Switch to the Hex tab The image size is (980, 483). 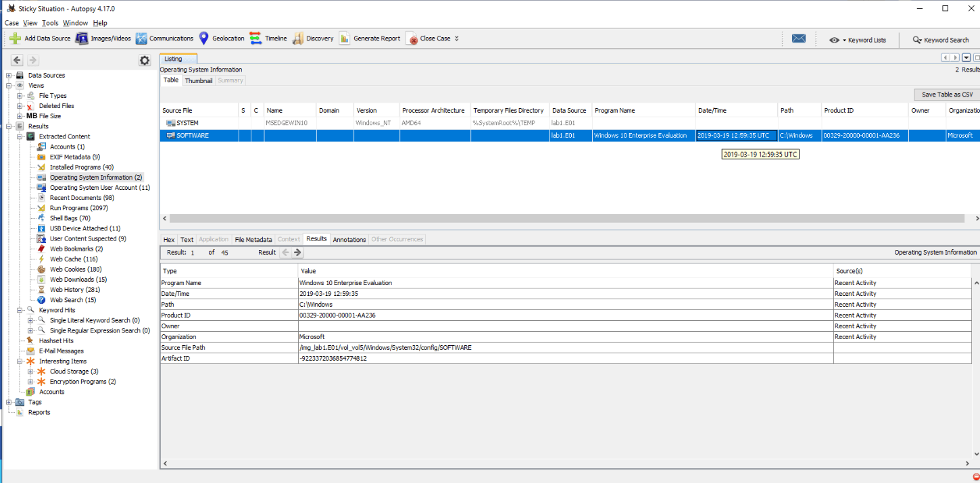pyautogui.click(x=169, y=239)
